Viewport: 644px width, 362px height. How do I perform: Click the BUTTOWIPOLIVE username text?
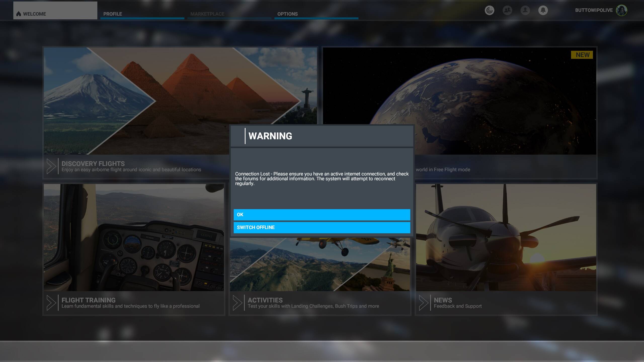click(594, 10)
